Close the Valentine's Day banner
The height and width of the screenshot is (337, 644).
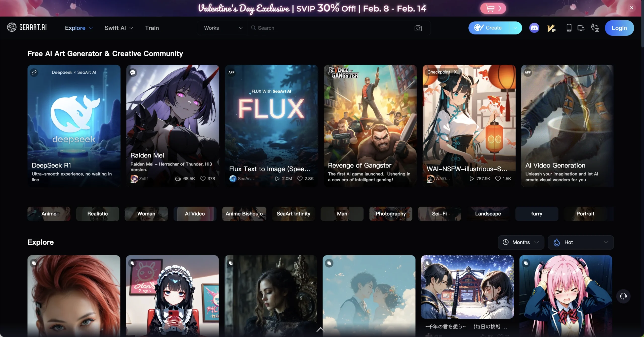coord(631,8)
